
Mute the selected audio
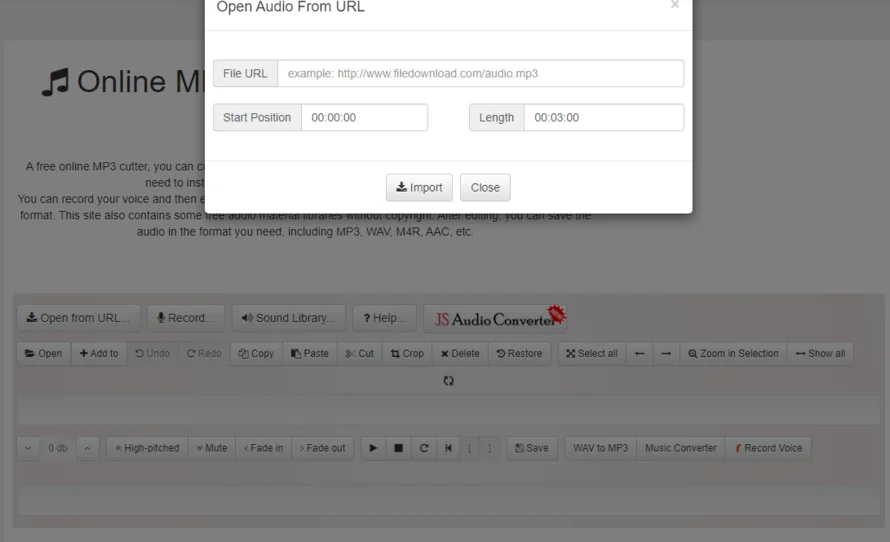pyautogui.click(x=212, y=448)
